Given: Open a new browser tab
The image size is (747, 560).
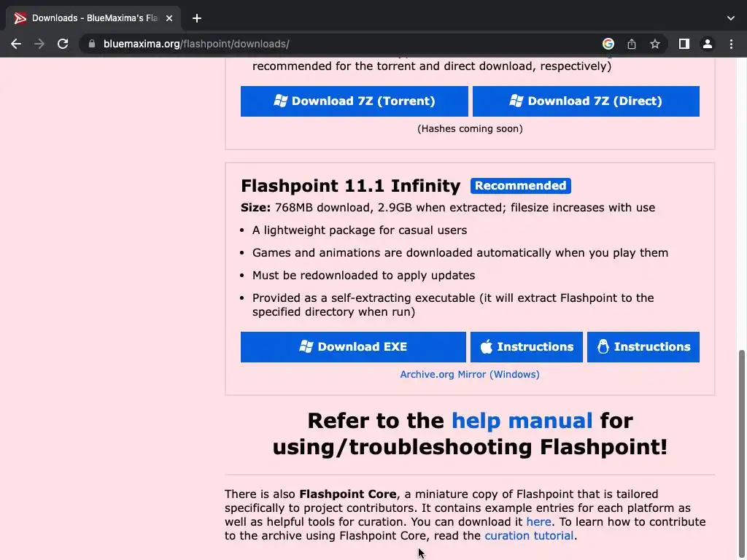Looking at the screenshot, I should click(197, 18).
